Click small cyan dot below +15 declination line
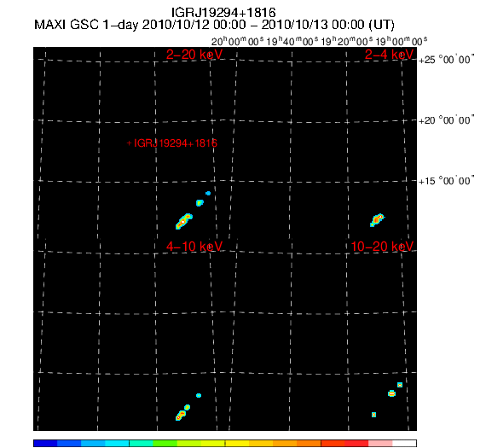486x448 pixels. pyautogui.click(x=208, y=194)
